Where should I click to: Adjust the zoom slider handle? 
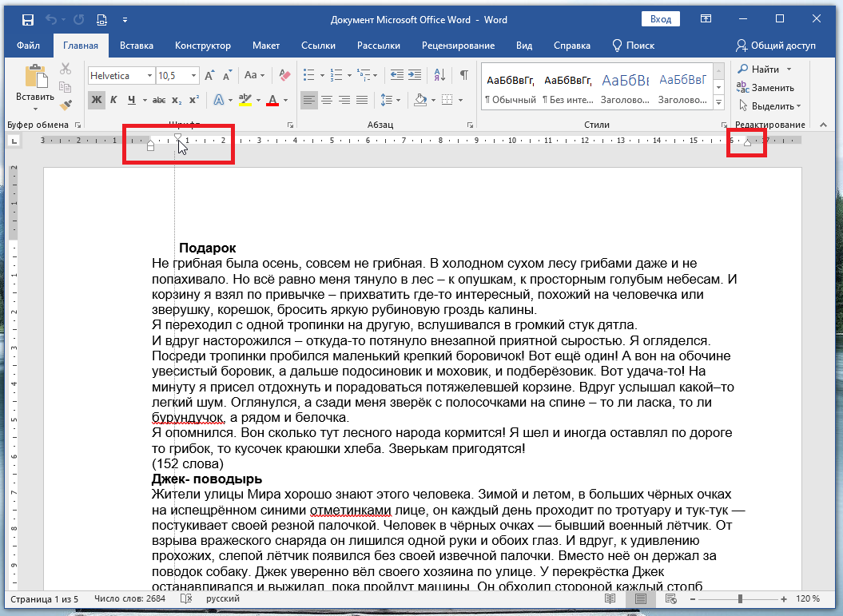click(x=740, y=598)
